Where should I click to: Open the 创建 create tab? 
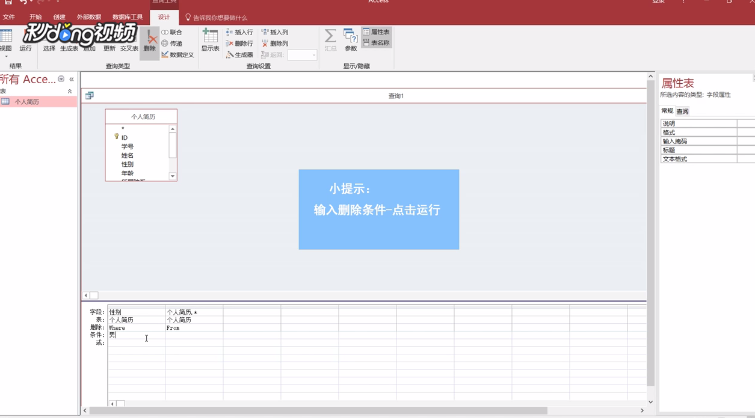[59, 17]
